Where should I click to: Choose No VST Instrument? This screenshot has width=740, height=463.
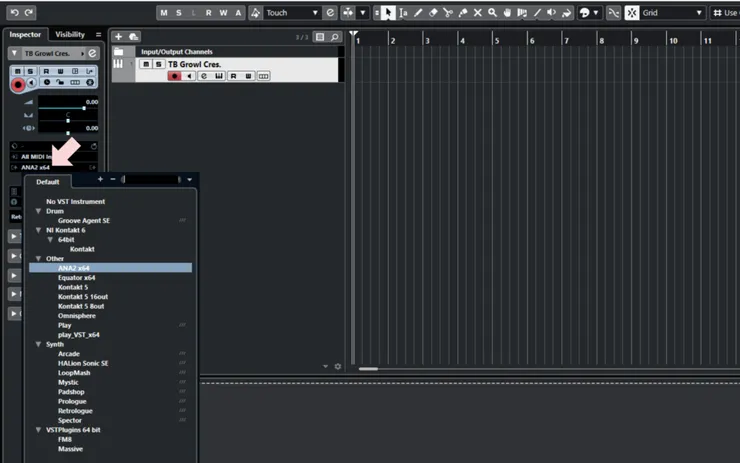tap(76, 202)
